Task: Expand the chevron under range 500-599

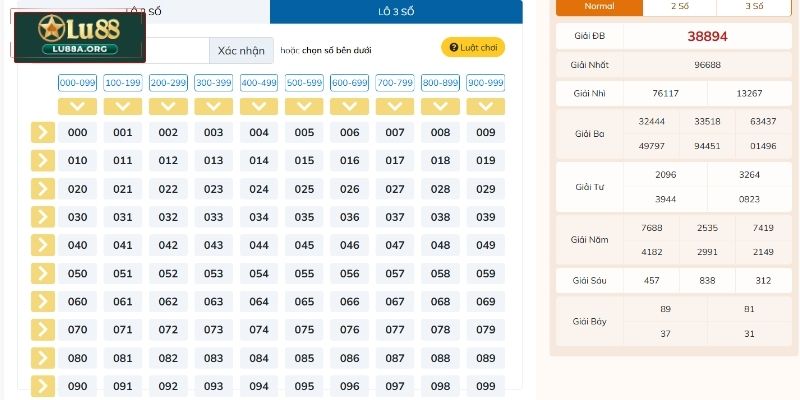Action: pos(304,106)
